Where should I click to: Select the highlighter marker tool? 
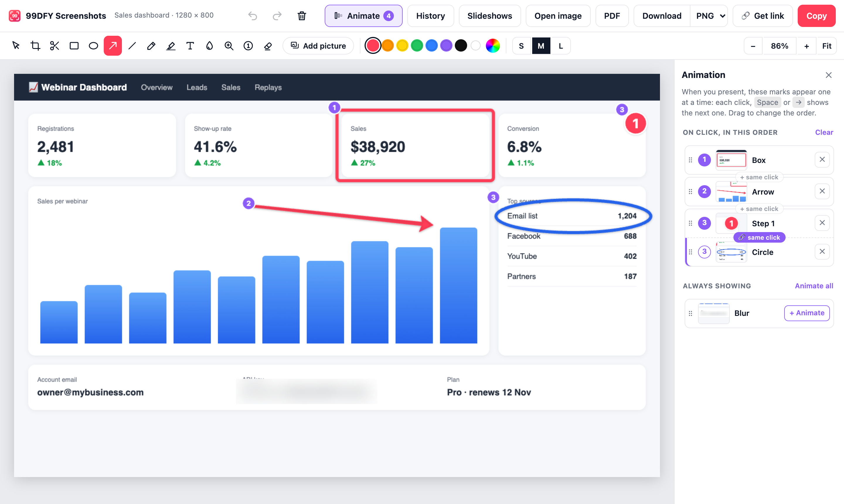(x=171, y=45)
